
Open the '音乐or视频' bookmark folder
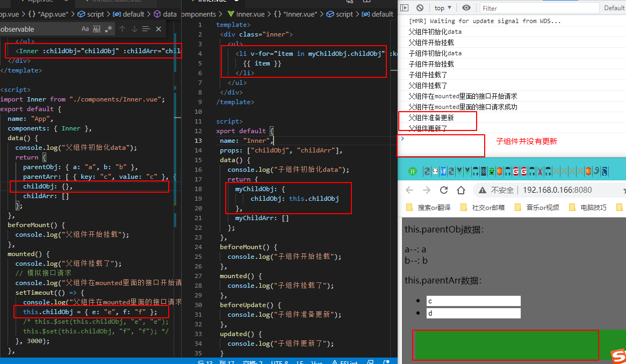click(537, 207)
